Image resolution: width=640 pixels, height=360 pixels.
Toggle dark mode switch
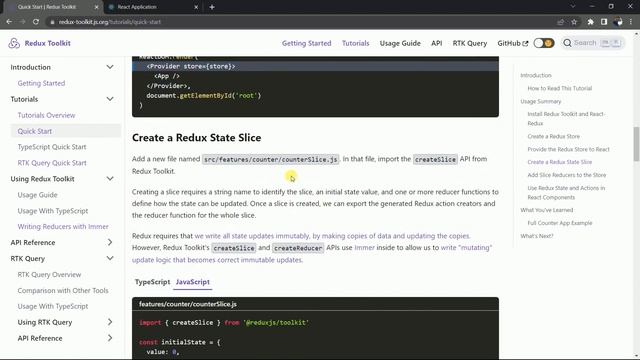tap(544, 43)
